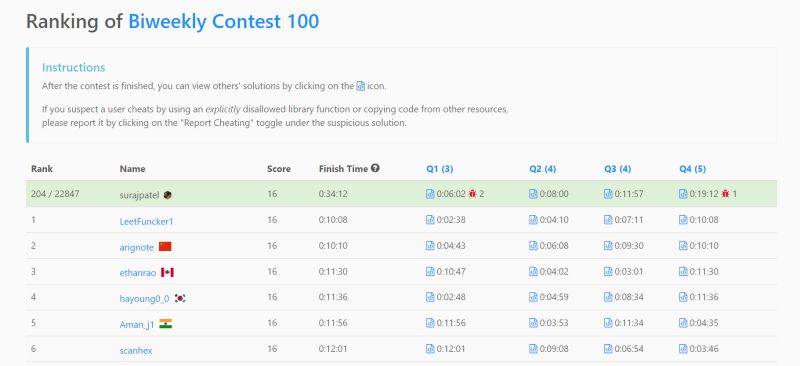This screenshot has width=800, height=366.
Task: Open scanhex's Q2 solution code icon
Action: [x=533, y=349]
